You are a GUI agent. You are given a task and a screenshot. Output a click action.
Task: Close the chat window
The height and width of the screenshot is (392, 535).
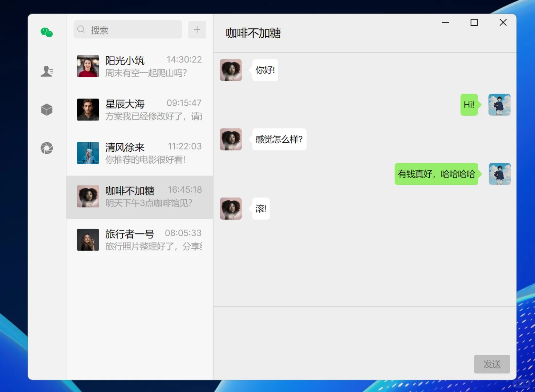(x=503, y=23)
